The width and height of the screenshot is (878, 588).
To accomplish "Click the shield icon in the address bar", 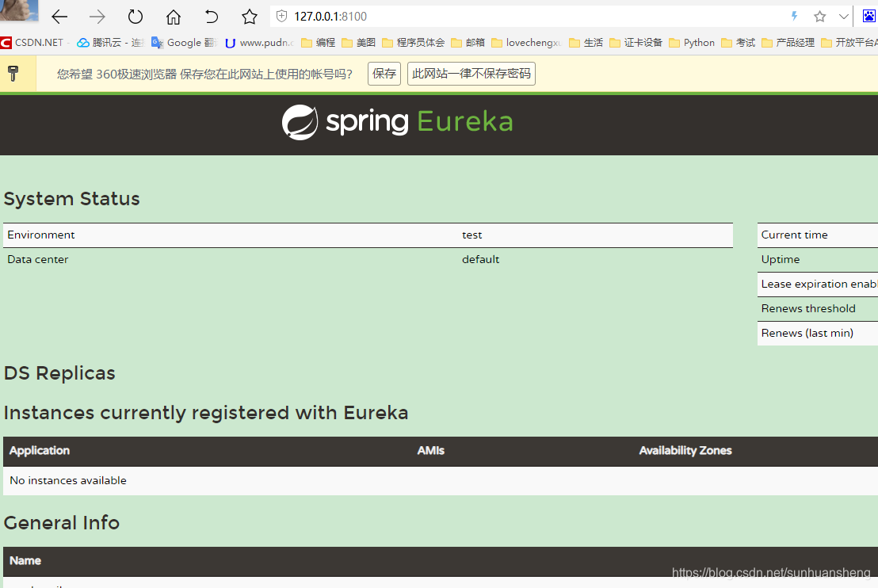I will coord(281,15).
